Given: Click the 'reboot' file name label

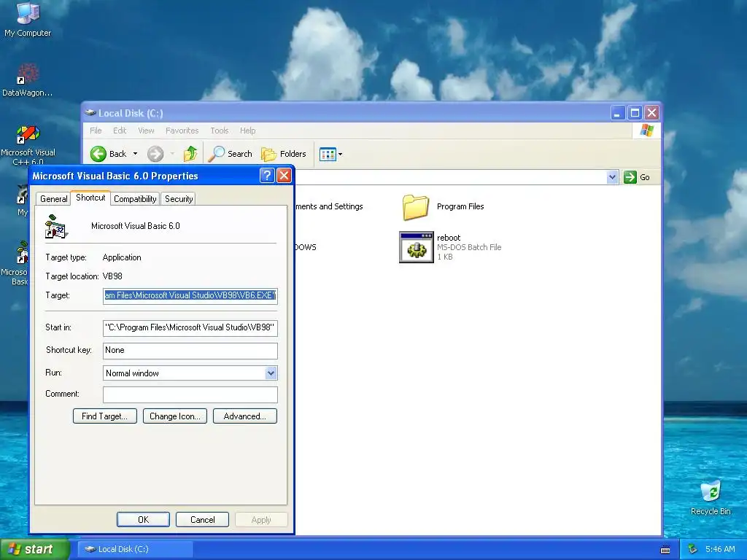Looking at the screenshot, I should click(x=449, y=238).
